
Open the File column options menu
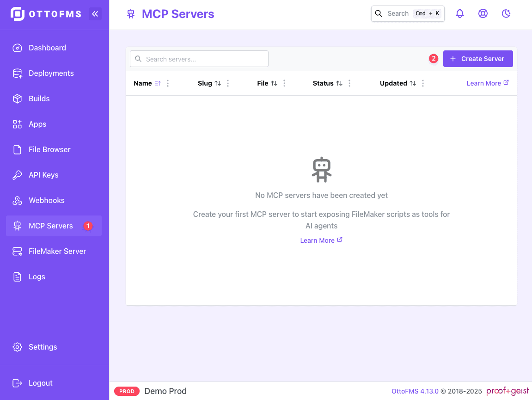(x=284, y=83)
